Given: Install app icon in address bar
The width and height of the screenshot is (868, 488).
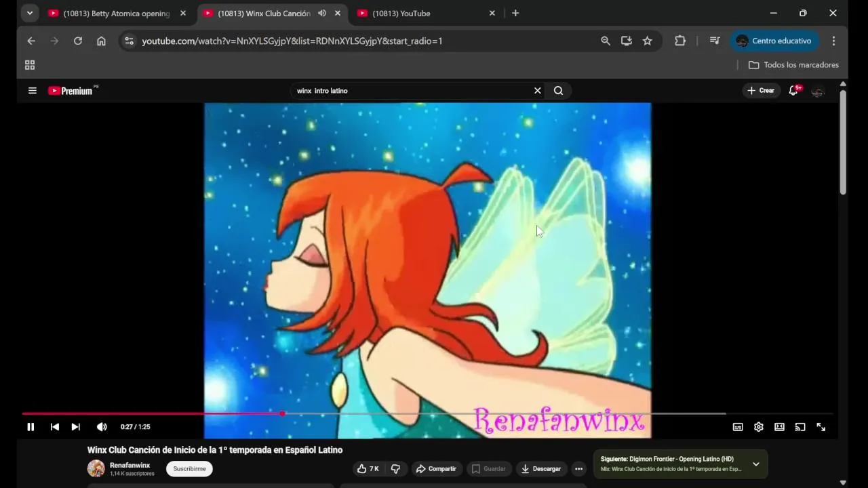Looking at the screenshot, I should coord(627,41).
